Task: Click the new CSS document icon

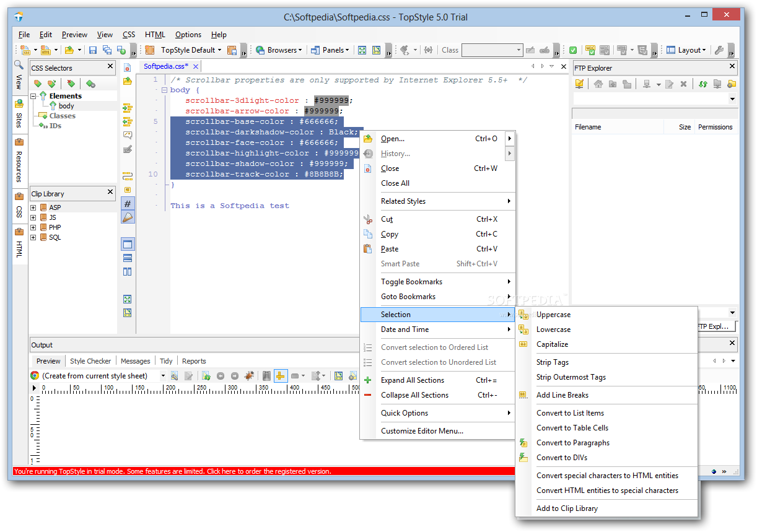Action: pyautogui.click(x=25, y=50)
